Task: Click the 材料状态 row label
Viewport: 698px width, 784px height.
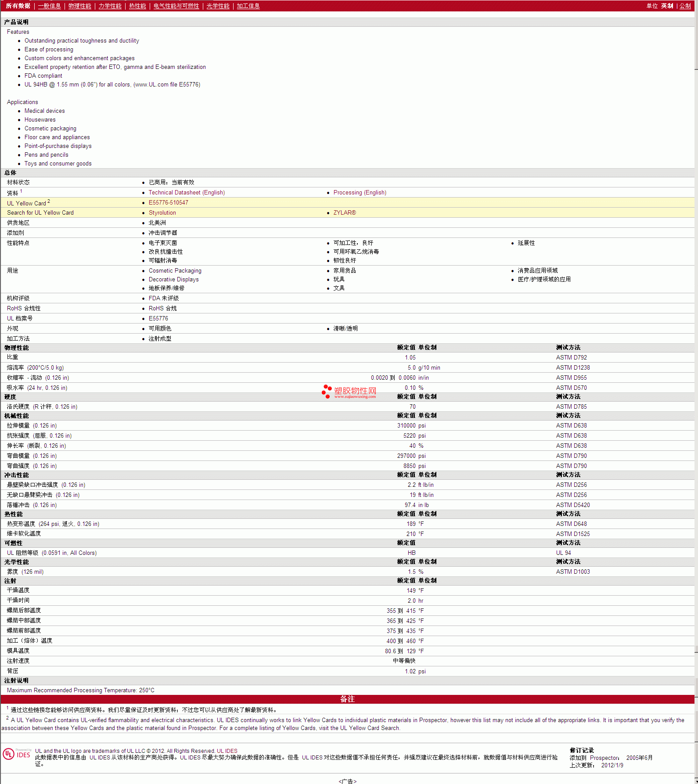Action: (x=18, y=183)
